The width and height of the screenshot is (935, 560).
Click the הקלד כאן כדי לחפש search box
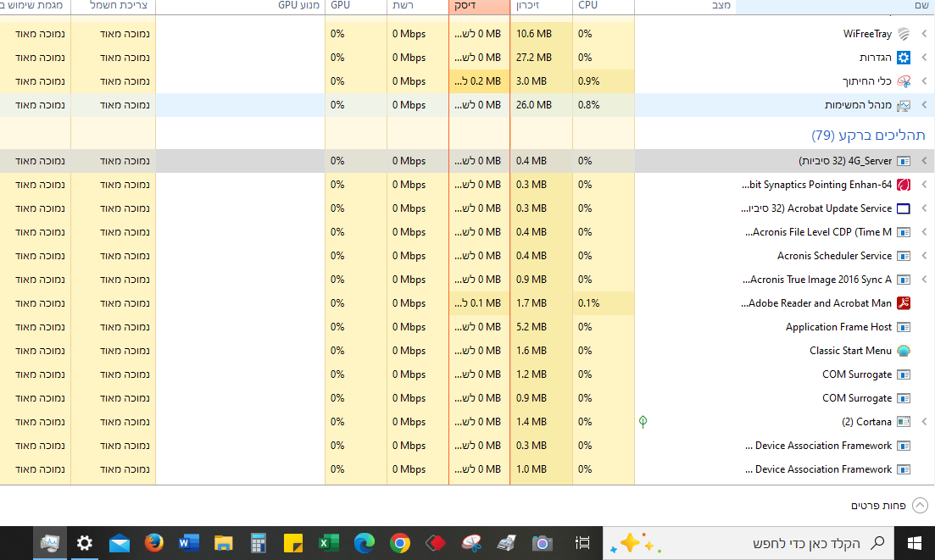tap(749, 543)
